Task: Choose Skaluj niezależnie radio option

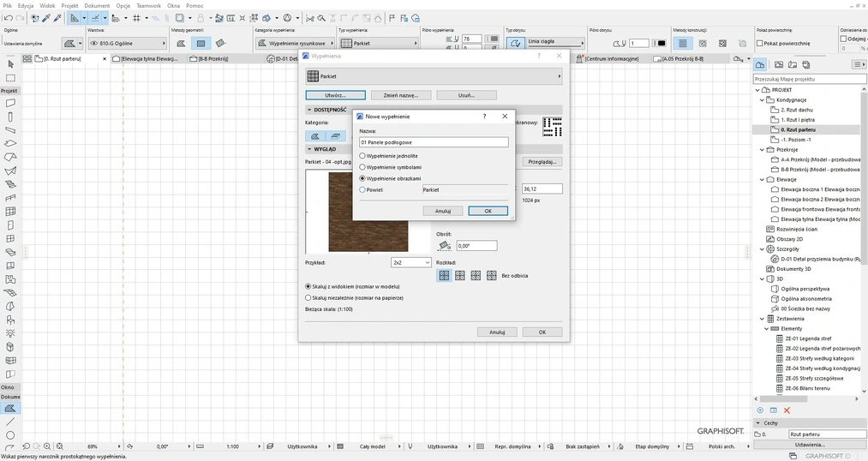Action: click(308, 297)
